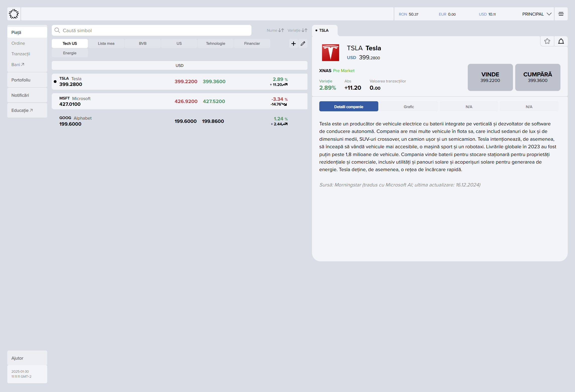Click the VINDE sell button
Screen dimensions: 575x392
point(490,77)
